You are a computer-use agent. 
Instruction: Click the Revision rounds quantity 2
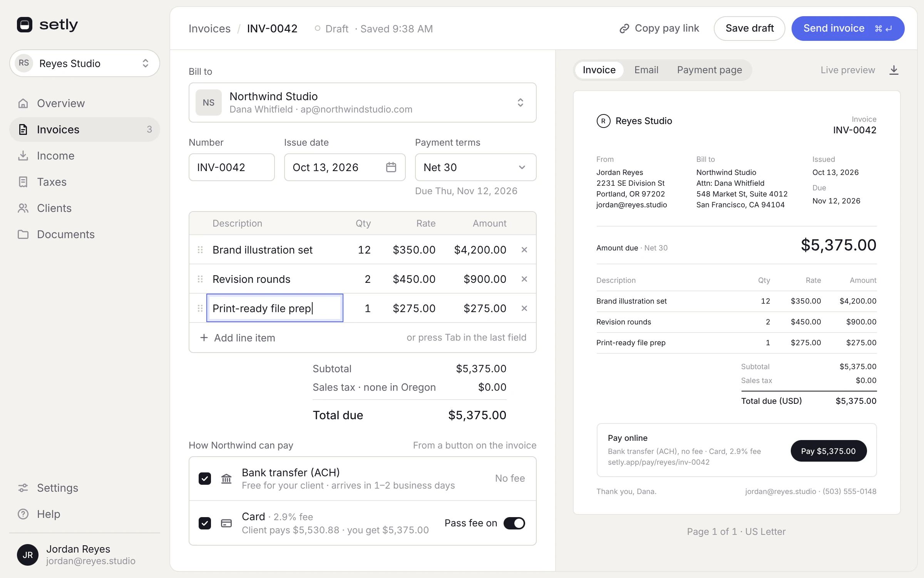(x=368, y=279)
